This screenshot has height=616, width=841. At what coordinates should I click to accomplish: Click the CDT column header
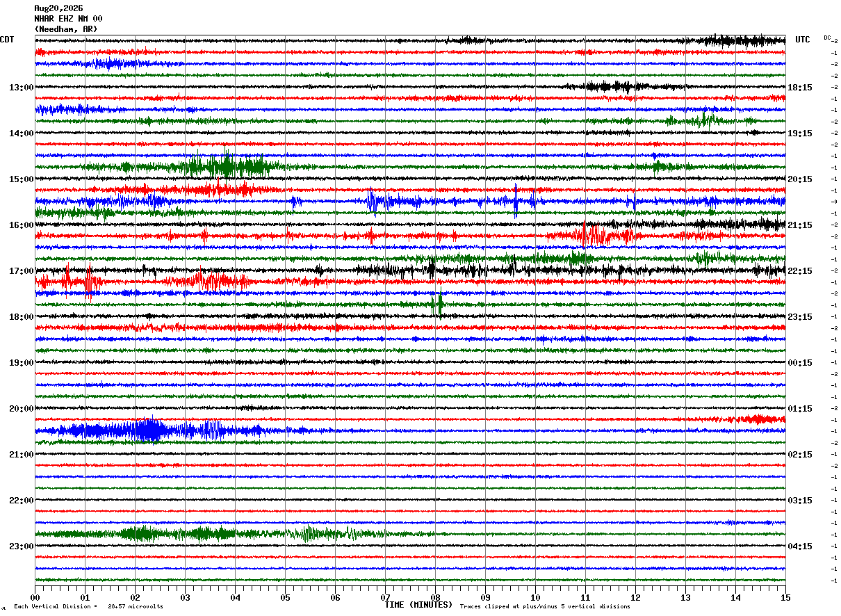pos(7,40)
